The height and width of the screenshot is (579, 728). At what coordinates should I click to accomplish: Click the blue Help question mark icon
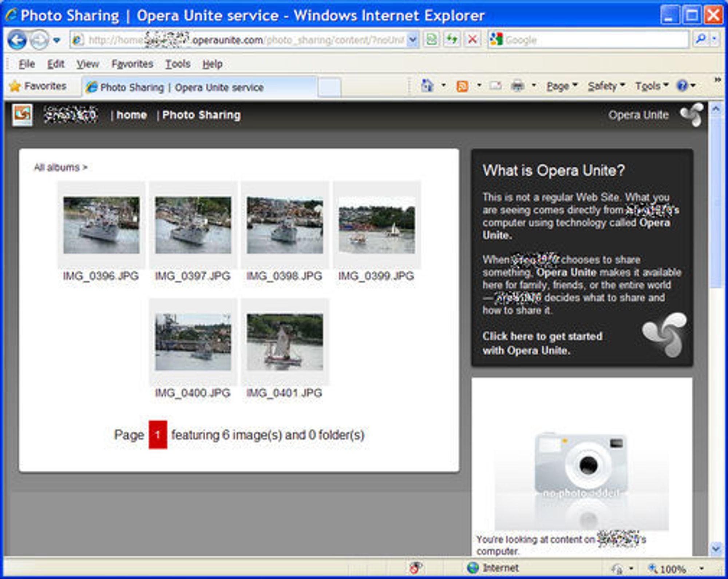[x=682, y=86]
